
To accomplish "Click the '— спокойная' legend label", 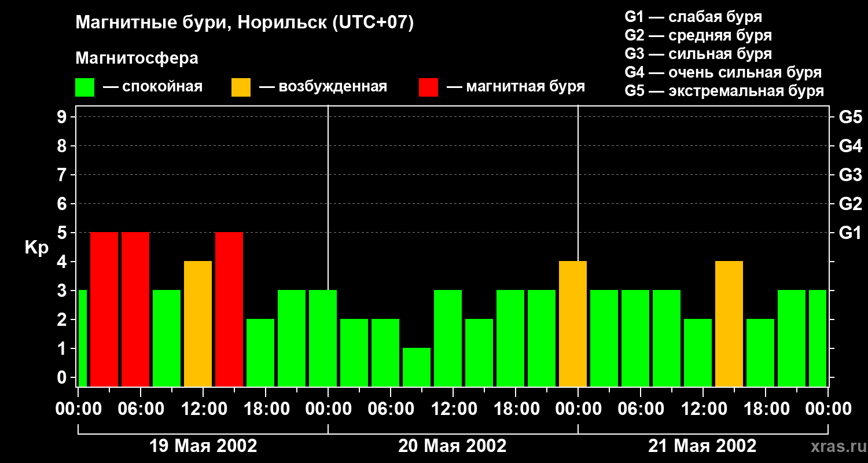I will coord(153,87).
